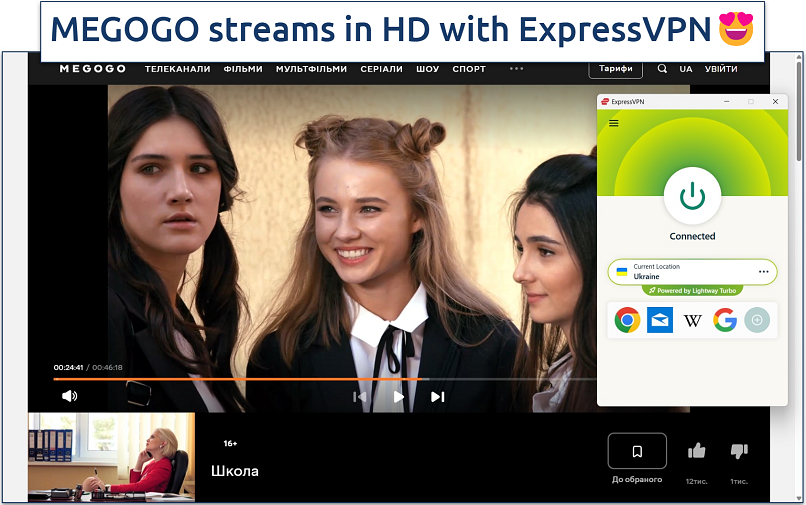Viewport: 806px width, 505px height.
Task: Click the 00:24:41 elapsed time
Action: (68, 368)
